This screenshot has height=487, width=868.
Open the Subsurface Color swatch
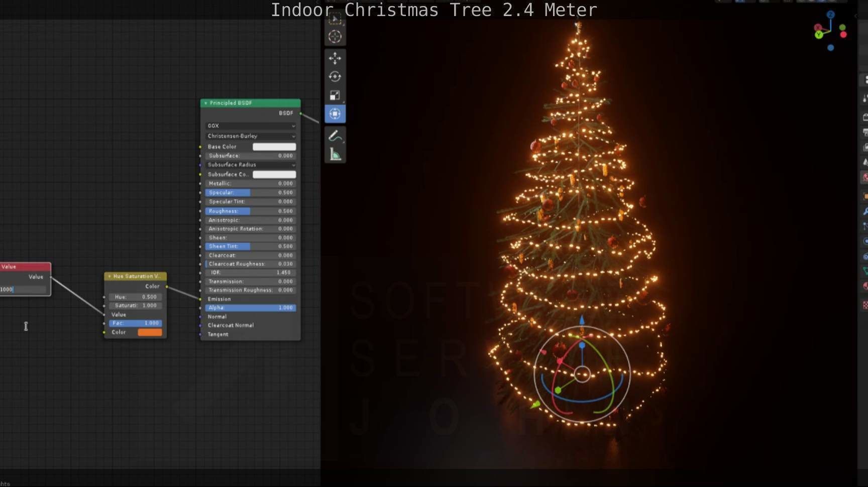point(274,174)
